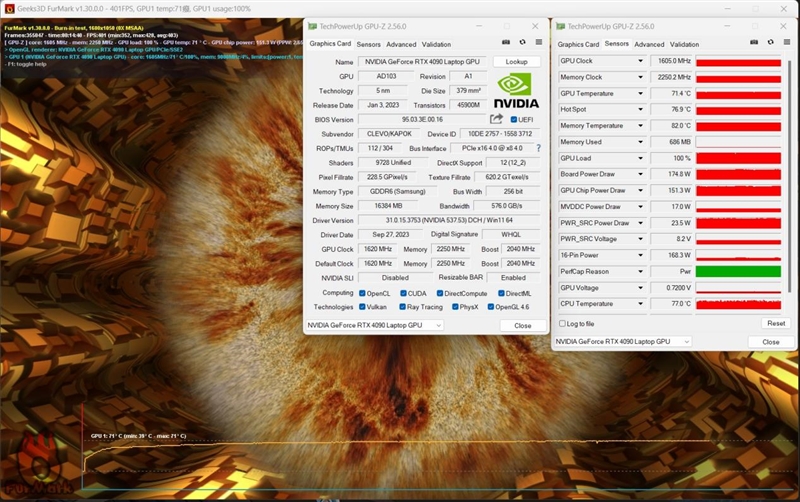Open GPU selector dropdown in Sensors GPU-Z window
Image resolution: width=800 pixels, height=502 pixels.
tap(687, 341)
